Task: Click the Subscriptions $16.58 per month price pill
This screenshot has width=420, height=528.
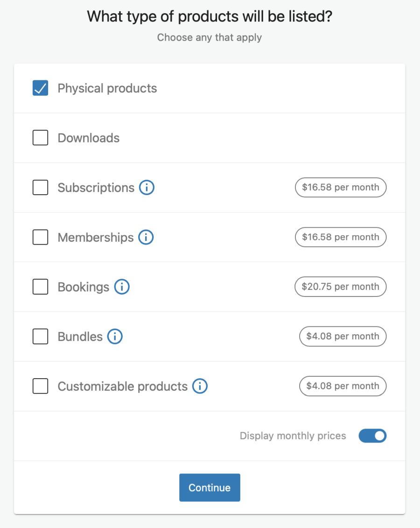Action: (341, 187)
